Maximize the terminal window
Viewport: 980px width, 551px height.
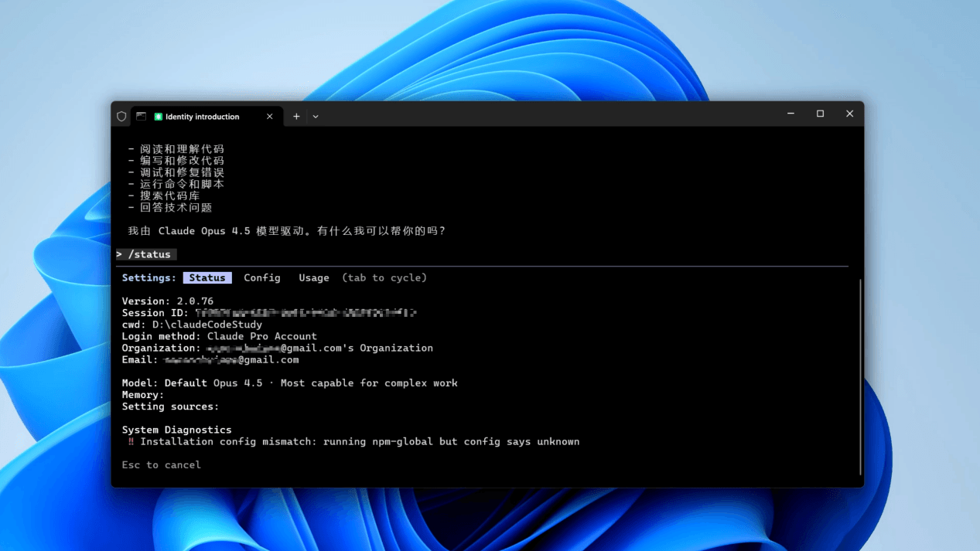tap(820, 114)
